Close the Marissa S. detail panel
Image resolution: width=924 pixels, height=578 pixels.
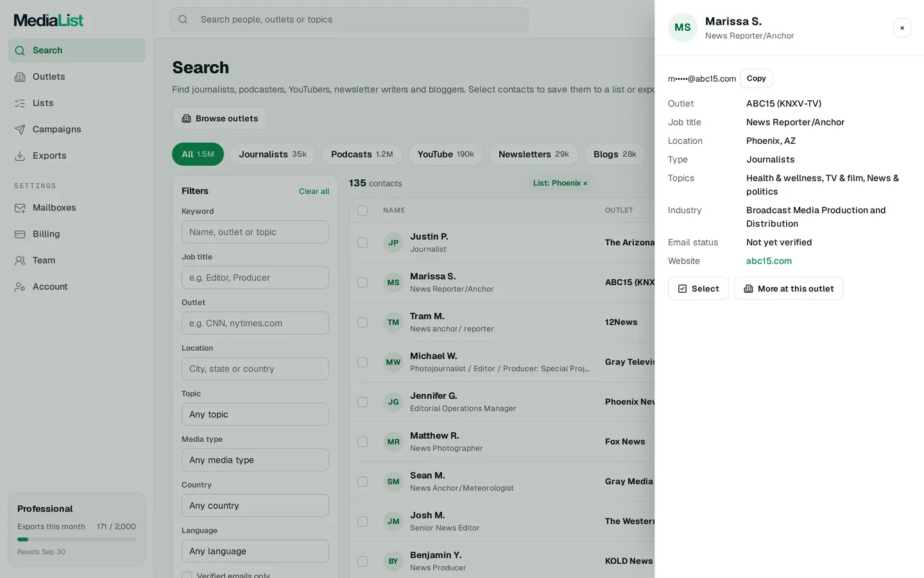(x=902, y=28)
